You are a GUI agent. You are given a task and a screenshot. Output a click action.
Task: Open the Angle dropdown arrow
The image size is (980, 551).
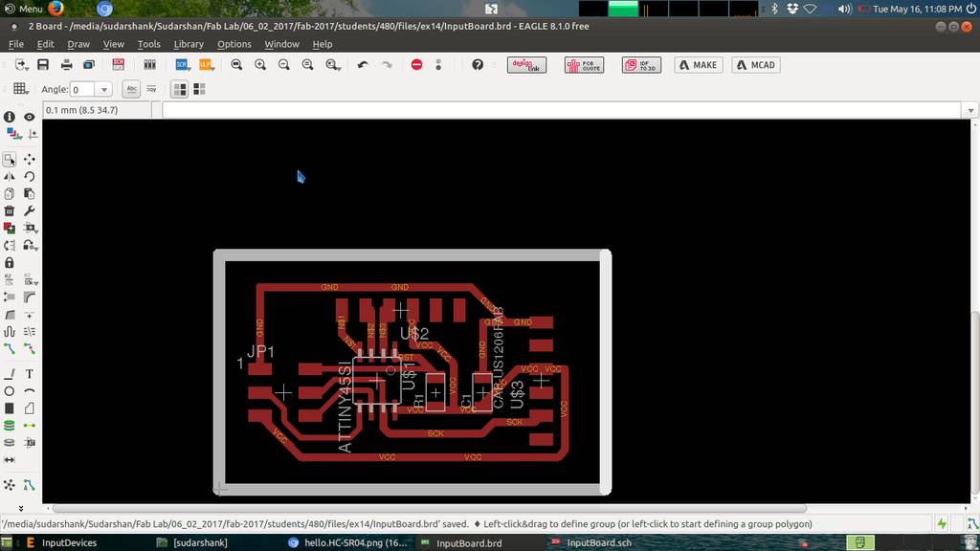click(x=103, y=89)
